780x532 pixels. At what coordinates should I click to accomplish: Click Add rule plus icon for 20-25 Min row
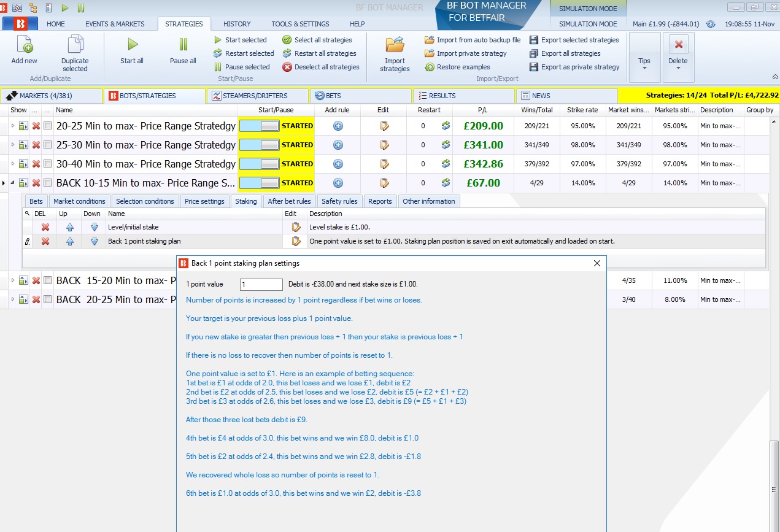[x=338, y=126]
